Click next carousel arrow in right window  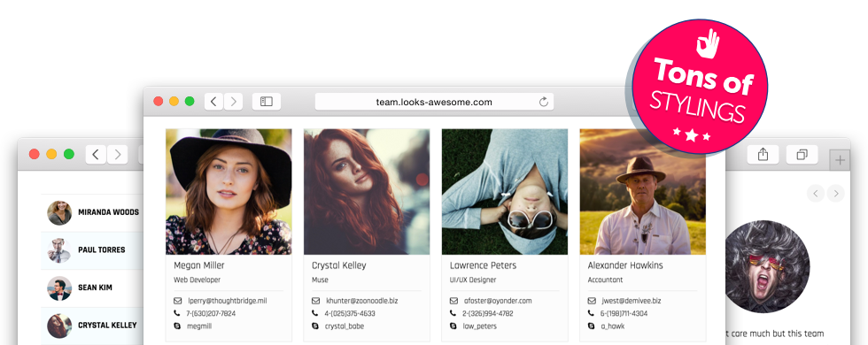click(x=836, y=193)
